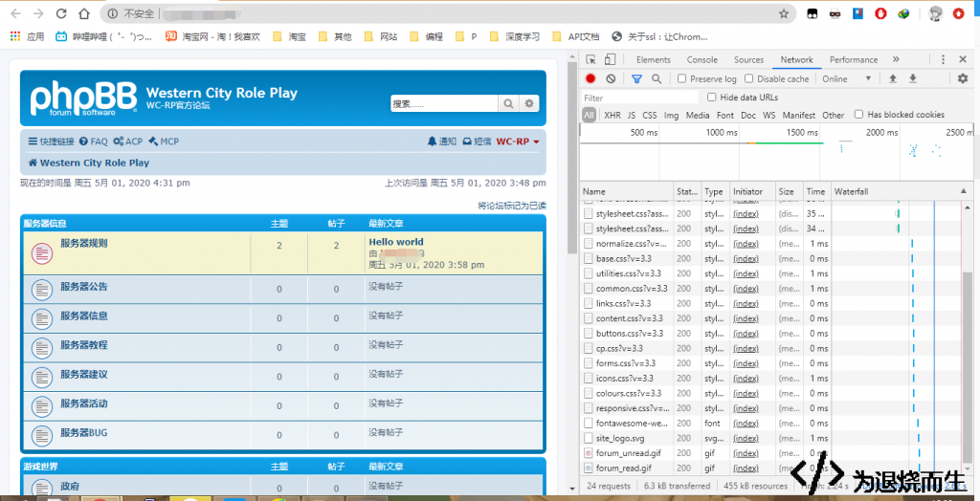This screenshot has width=980, height=501.
Task: Open the Online throttling dropdown
Action: pyautogui.click(x=847, y=78)
